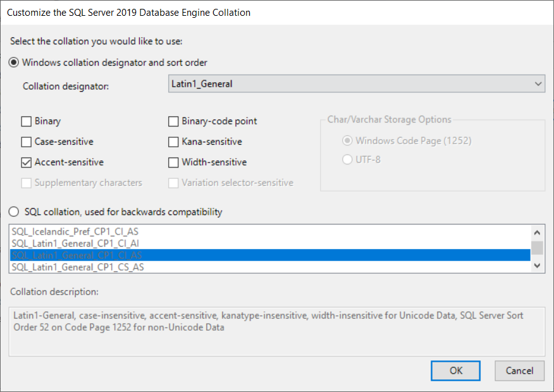The width and height of the screenshot is (554, 392).
Task: Click the Collation description text box
Action: (276, 330)
